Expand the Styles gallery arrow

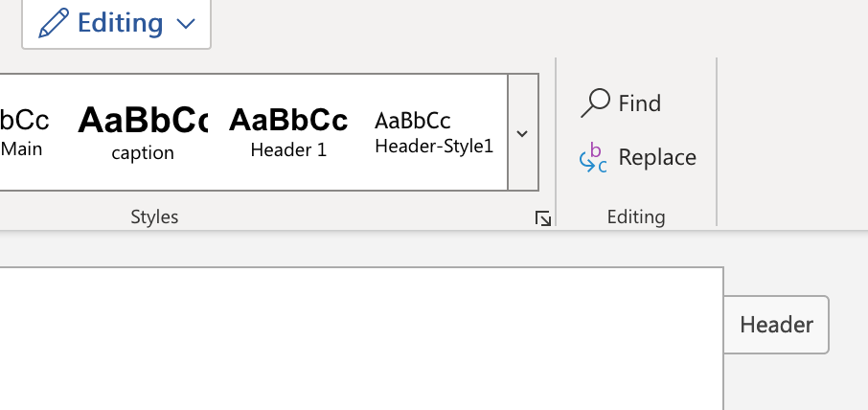click(x=522, y=133)
